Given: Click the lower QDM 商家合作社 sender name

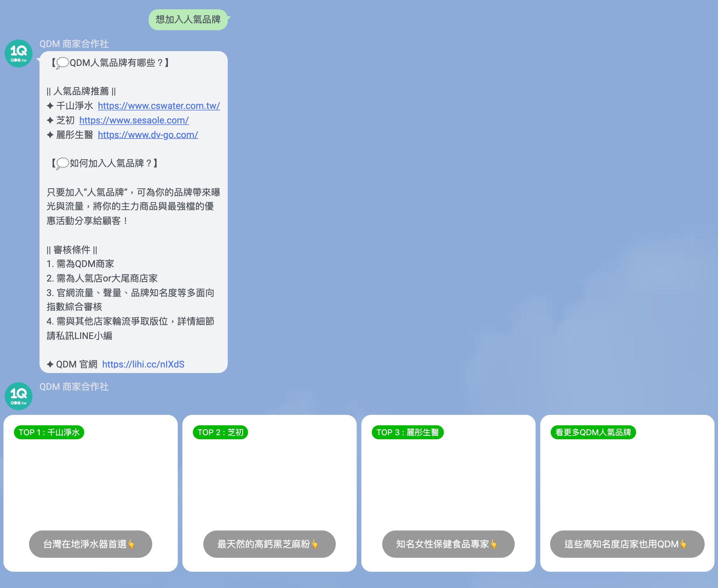Looking at the screenshot, I should pyautogui.click(x=74, y=386).
